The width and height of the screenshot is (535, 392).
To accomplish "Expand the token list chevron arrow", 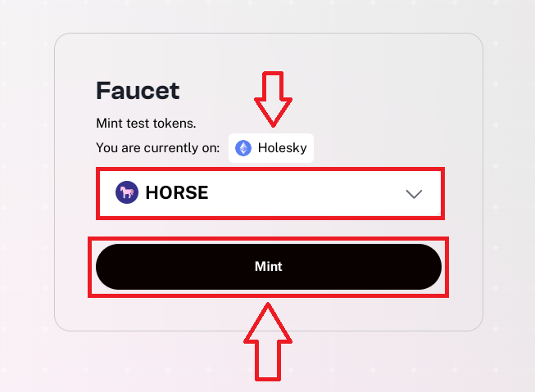I will coord(414,194).
